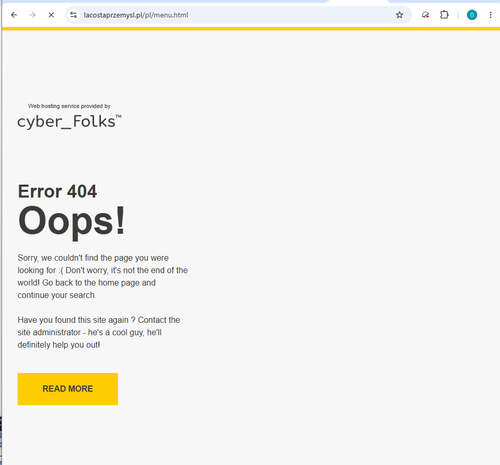Image resolution: width=500 pixels, height=465 pixels.
Task: Stop loading the page
Action: [x=51, y=15]
